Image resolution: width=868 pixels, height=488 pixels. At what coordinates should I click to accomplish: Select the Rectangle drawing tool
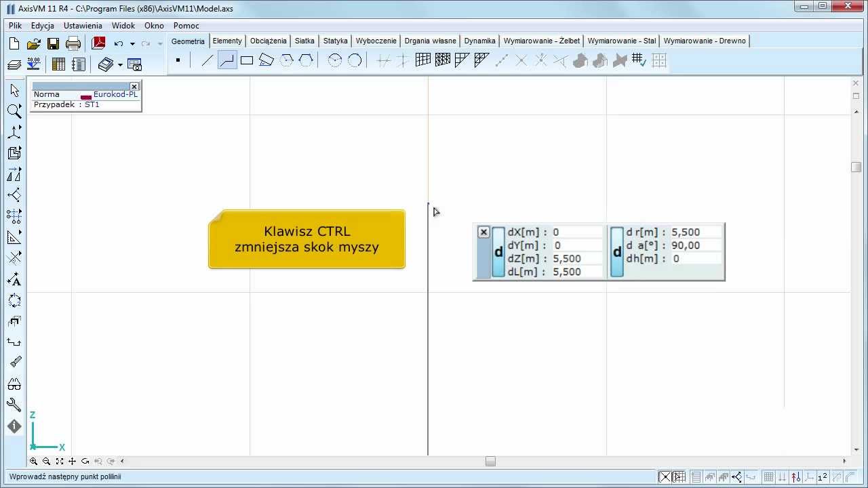[247, 60]
